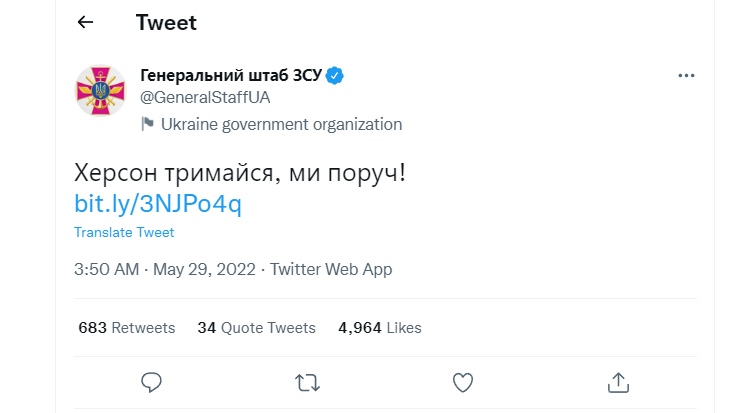View the 34 Quote Tweets list

[x=256, y=328]
